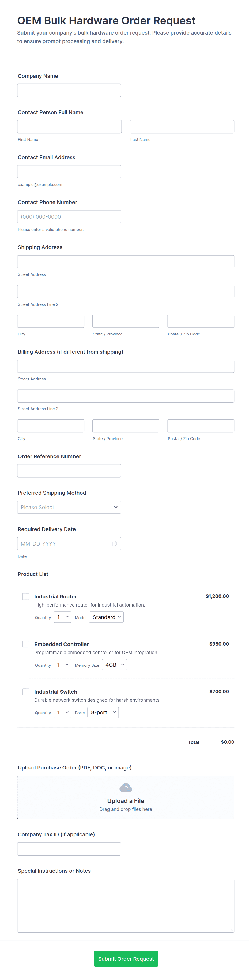Select the Embedded Controller product checkbox
Image resolution: width=249 pixels, height=980 pixels.
pyautogui.click(x=26, y=644)
